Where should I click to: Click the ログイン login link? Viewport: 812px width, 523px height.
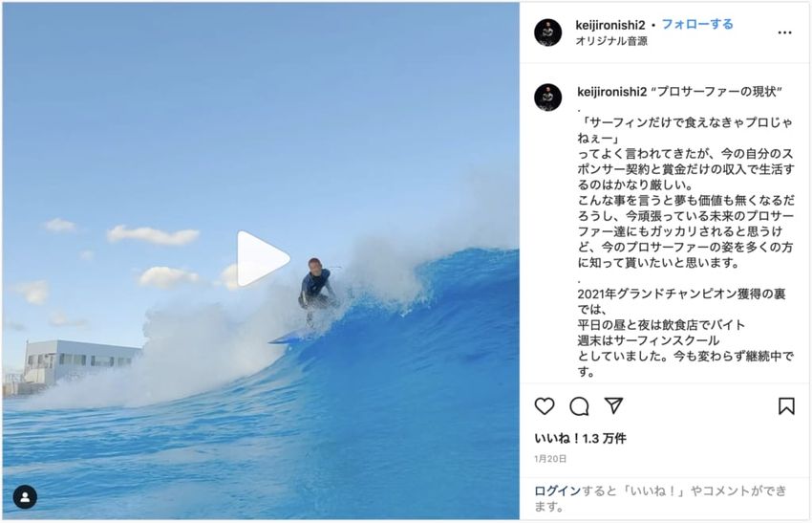tap(558, 490)
